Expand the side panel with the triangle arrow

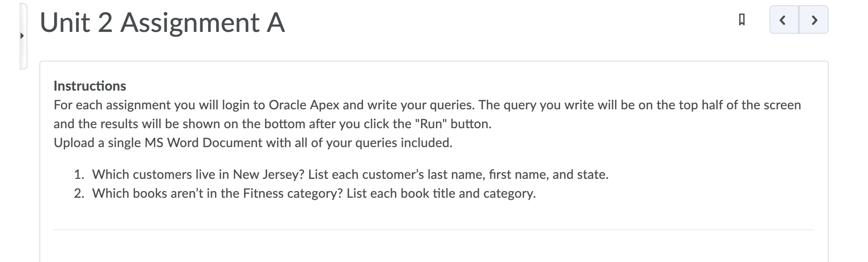tap(22, 36)
